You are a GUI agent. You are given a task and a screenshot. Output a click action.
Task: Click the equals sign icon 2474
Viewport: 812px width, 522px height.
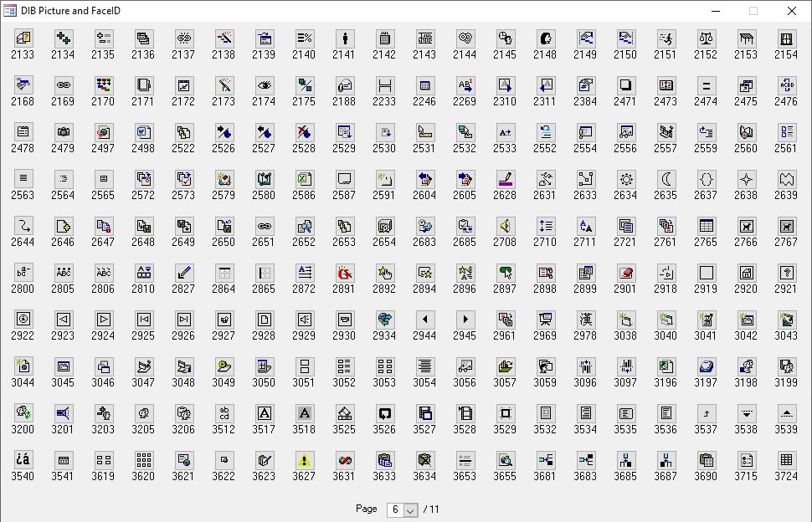pos(706,85)
